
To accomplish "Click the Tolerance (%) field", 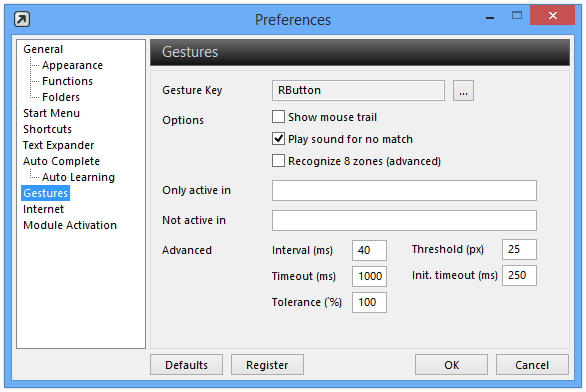I will 369,302.
